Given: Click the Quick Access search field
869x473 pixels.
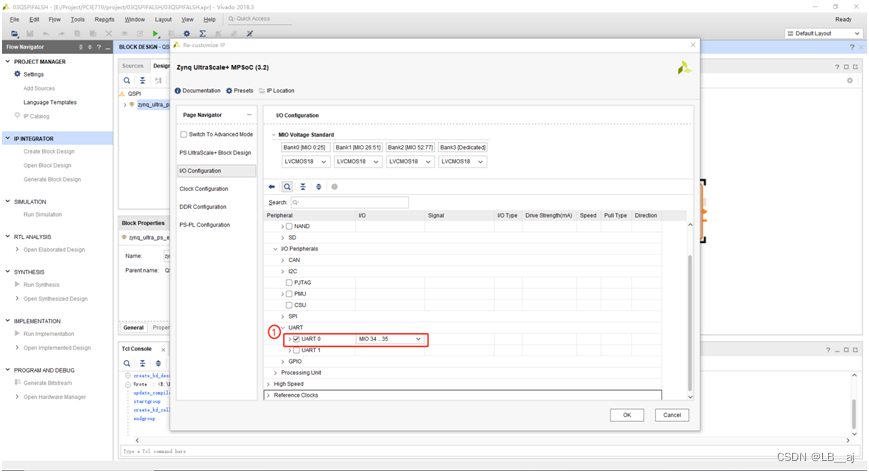Looking at the screenshot, I should [x=259, y=19].
